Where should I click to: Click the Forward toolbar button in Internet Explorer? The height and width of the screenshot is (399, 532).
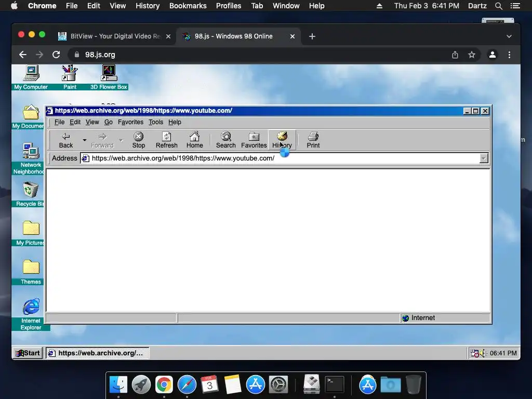102,140
